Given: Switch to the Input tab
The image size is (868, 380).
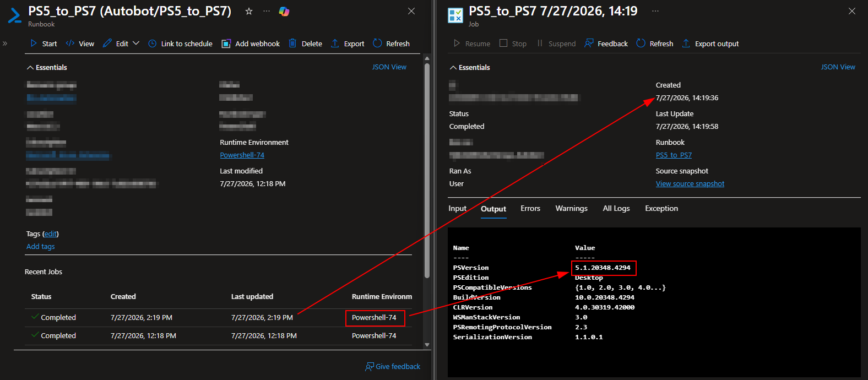Looking at the screenshot, I should click(457, 208).
